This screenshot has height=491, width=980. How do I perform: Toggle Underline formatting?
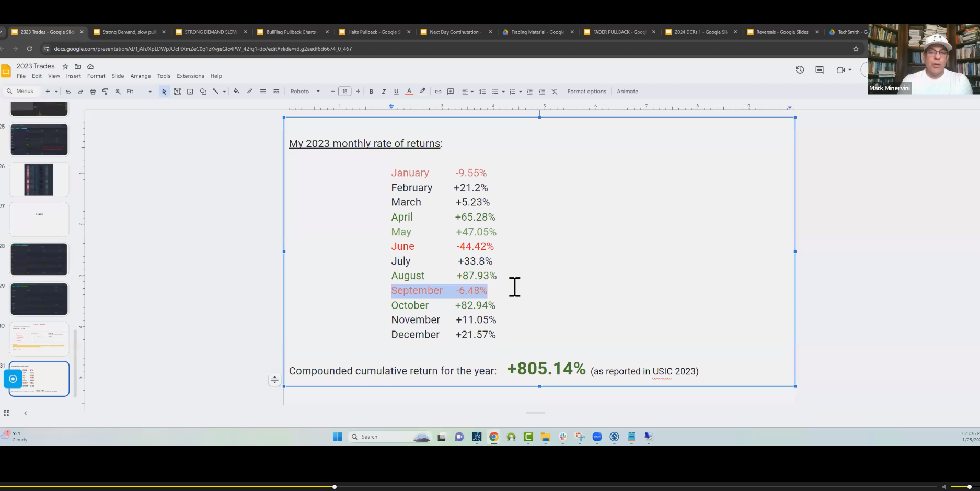pyautogui.click(x=396, y=92)
